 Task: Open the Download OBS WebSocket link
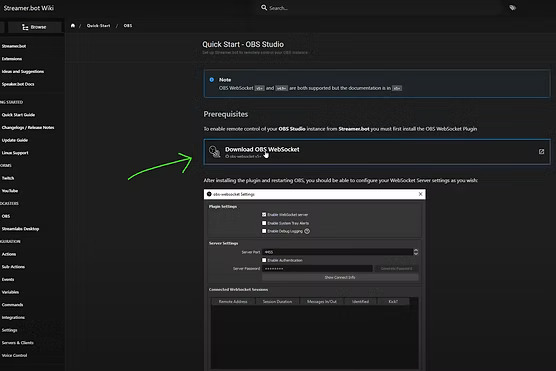pos(377,152)
